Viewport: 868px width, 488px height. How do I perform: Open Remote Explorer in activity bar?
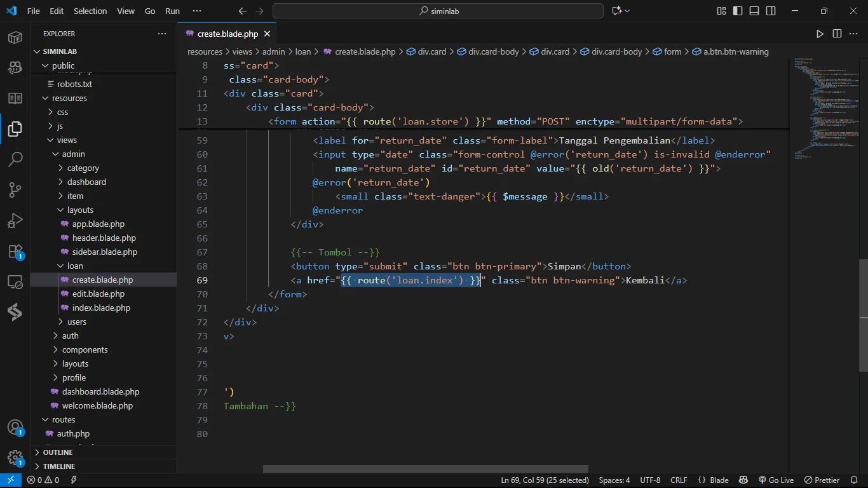[x=15, y=282]
